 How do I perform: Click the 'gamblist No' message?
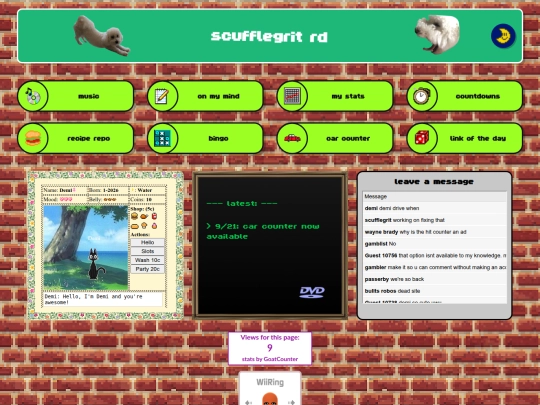(435, 243)
